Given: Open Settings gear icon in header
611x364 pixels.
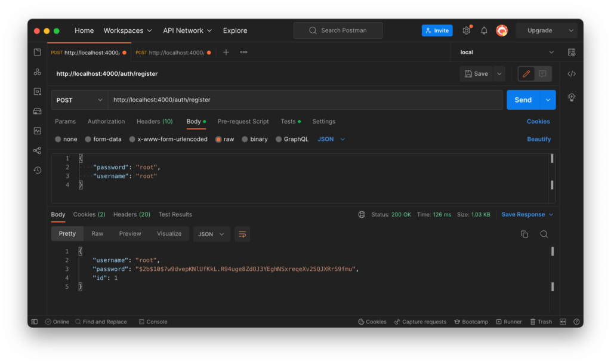Looking at the screenshot, I should coord(467,30).
